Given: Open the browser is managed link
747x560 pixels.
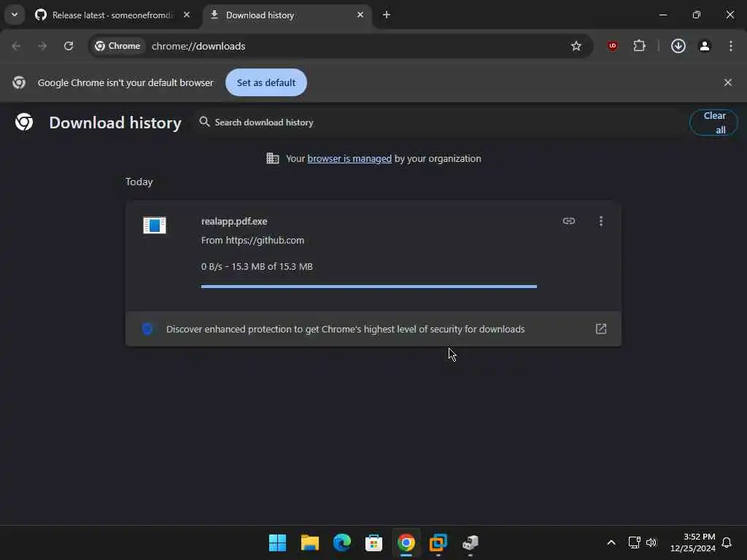Looking at the screenshot, I should (349, 158).
